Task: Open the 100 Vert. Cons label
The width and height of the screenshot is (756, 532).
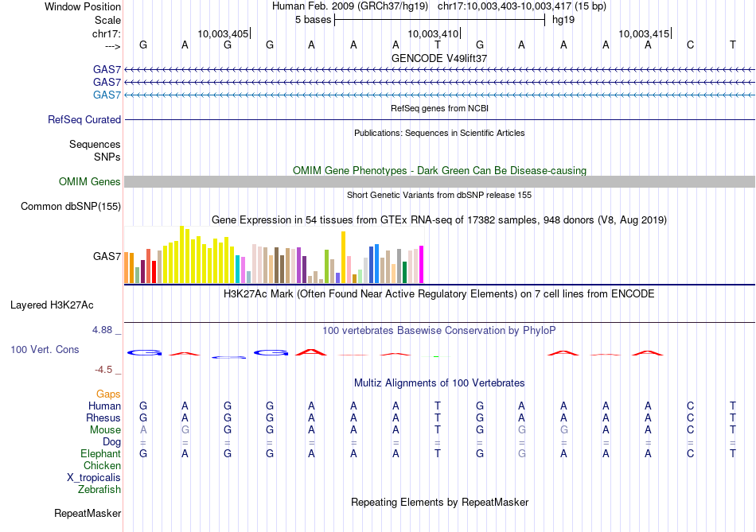Action: (x=45, y=349)
